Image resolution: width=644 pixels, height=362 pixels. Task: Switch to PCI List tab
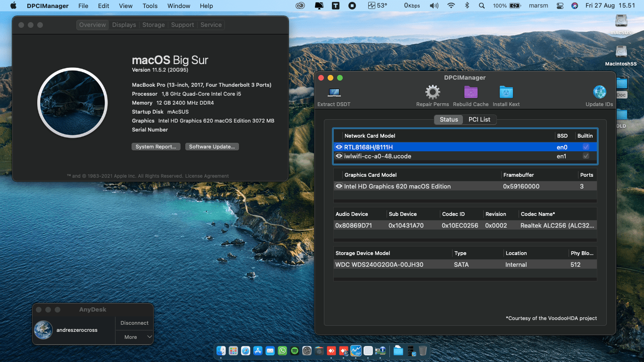[479, 119]
